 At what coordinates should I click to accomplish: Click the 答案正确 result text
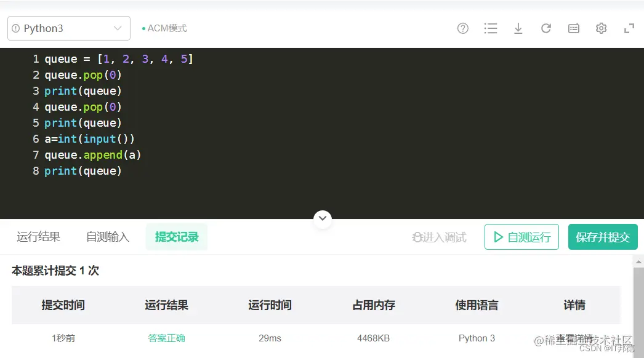166,338
